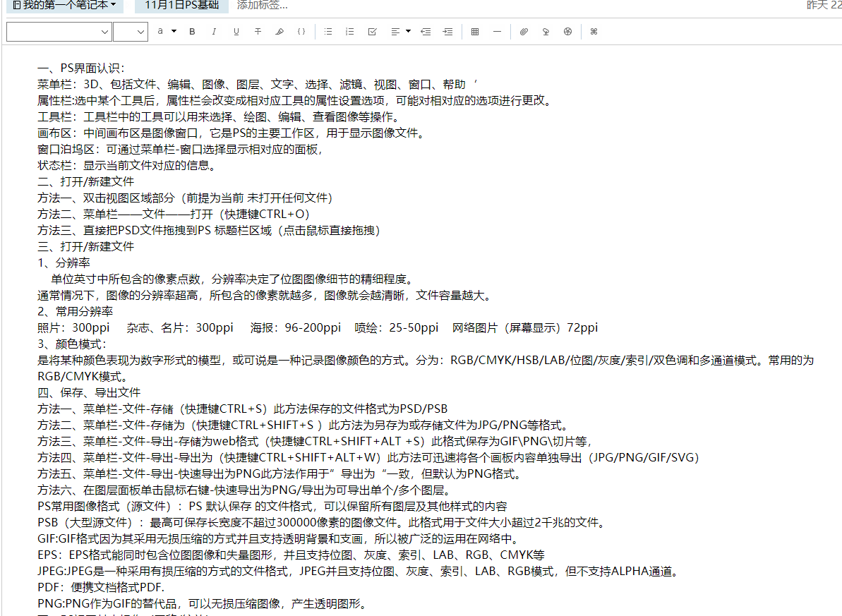
Task: Expand the font color dropdown arrow
Action: click(174, 32)
